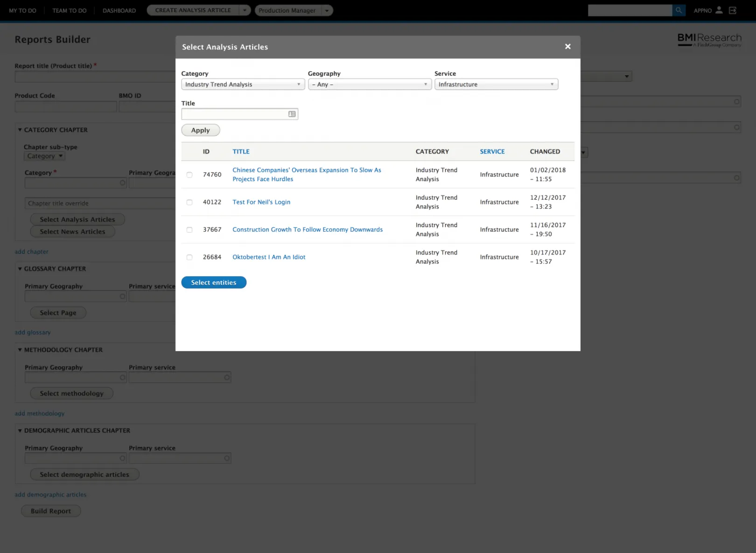
Task: Click Demographic Chapter Primary Geography field
Action: coord(76,458)
